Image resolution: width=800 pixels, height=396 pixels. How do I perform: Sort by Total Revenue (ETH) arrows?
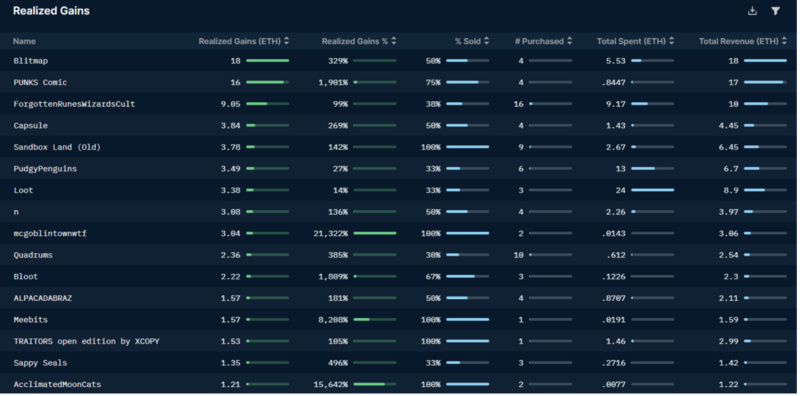click(x=784, y=41)
